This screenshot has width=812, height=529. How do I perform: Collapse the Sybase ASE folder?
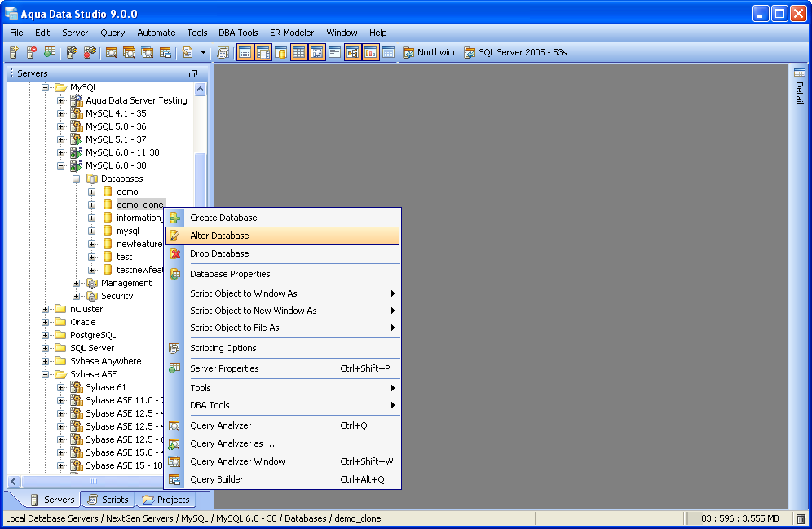[x=45, y=374]
